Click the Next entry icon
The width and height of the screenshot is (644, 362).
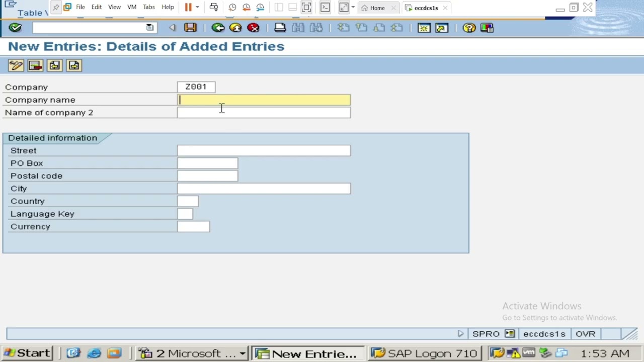click(x=74, y=65)
